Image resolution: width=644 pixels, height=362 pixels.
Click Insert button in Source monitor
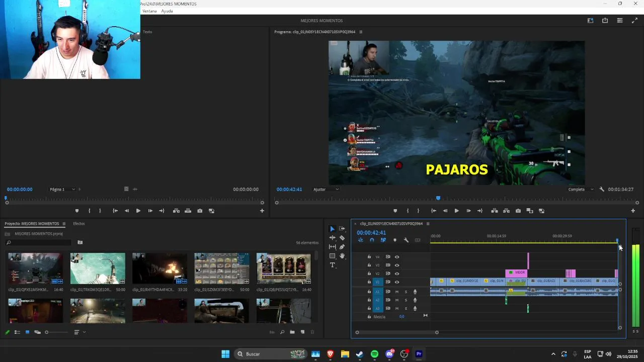coord(176,211)
